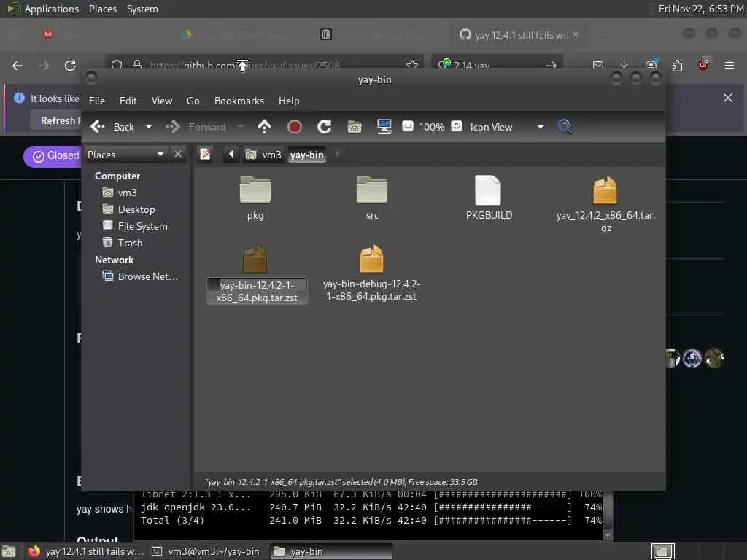
Task: Select the src folder
Action: tap(372, 198)
